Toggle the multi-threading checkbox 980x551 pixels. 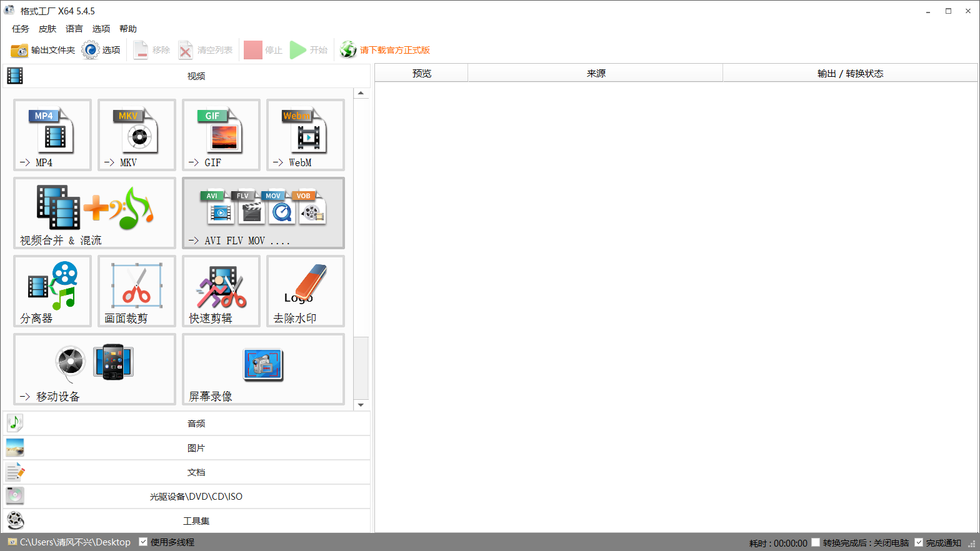pos(143,542)
